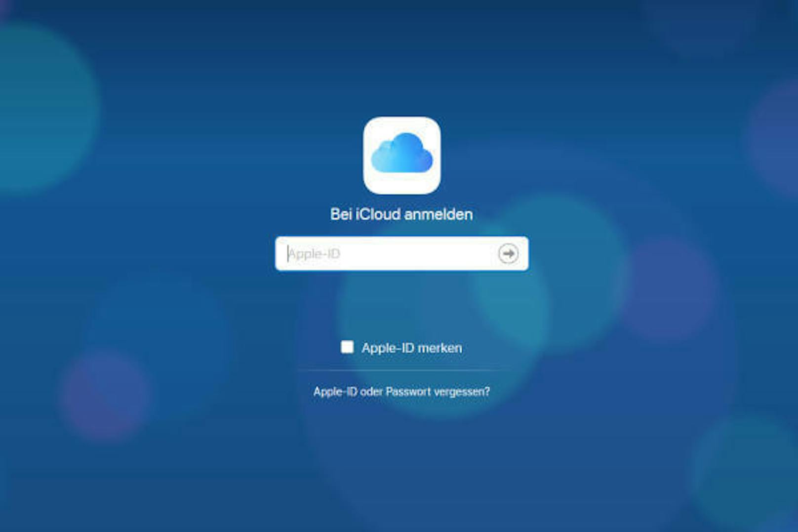The width and height of the screenshot is (798, 532).
Task: Click the arrow button to submit Apple-ID
Action: point(508,253)
